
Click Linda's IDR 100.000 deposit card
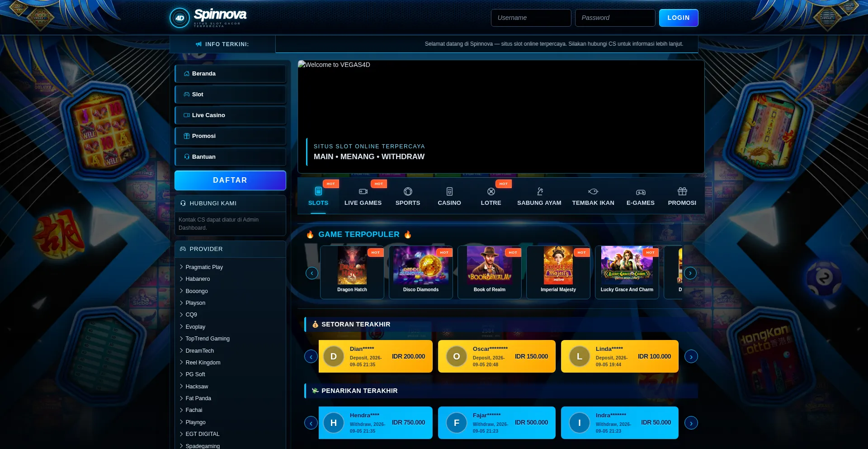(620, 356)
